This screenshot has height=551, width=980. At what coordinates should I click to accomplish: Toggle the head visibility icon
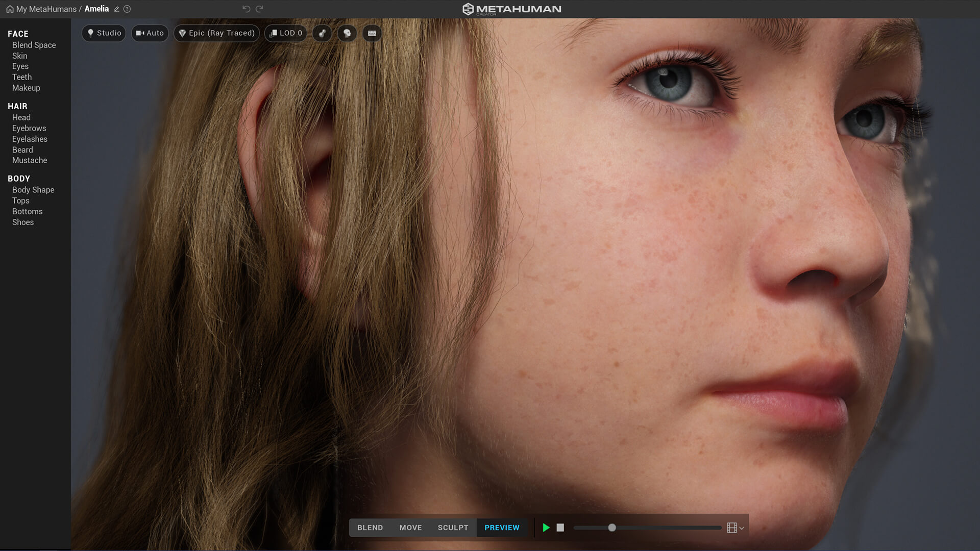click(x=347, y=33)
